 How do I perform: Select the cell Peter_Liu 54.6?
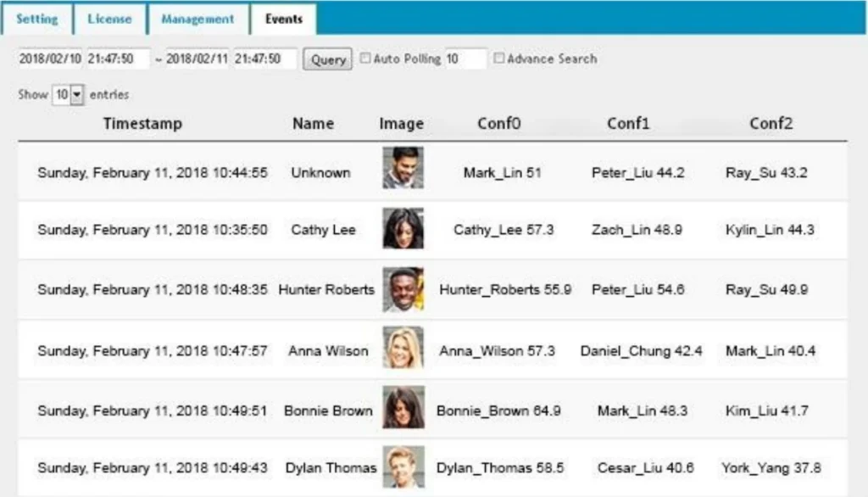pos(637,290)
